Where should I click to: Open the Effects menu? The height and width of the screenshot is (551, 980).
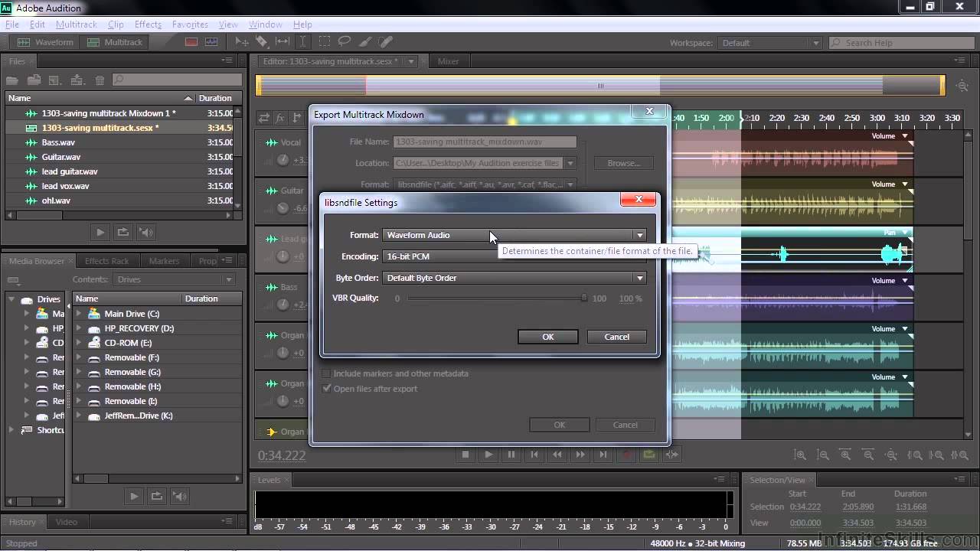coord(148,24)
